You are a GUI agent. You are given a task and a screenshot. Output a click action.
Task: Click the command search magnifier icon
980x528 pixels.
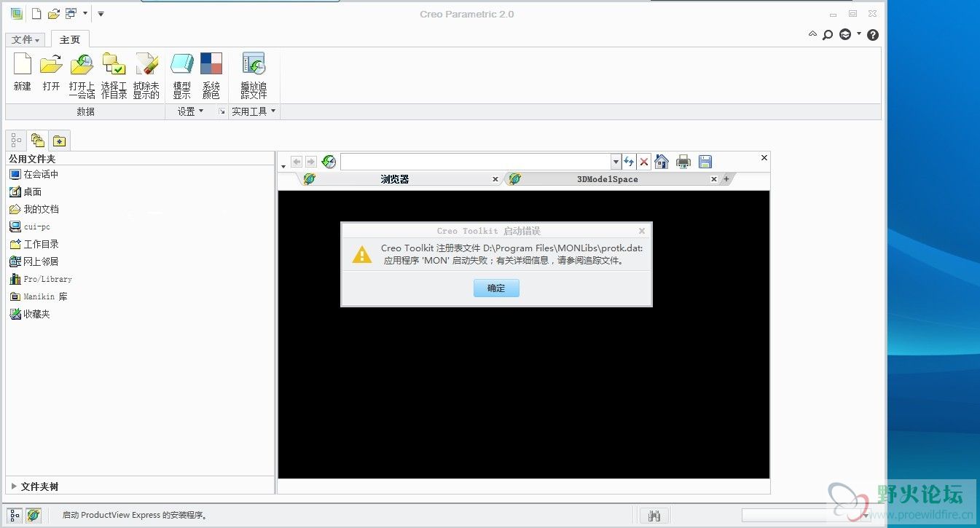[828, 34]
